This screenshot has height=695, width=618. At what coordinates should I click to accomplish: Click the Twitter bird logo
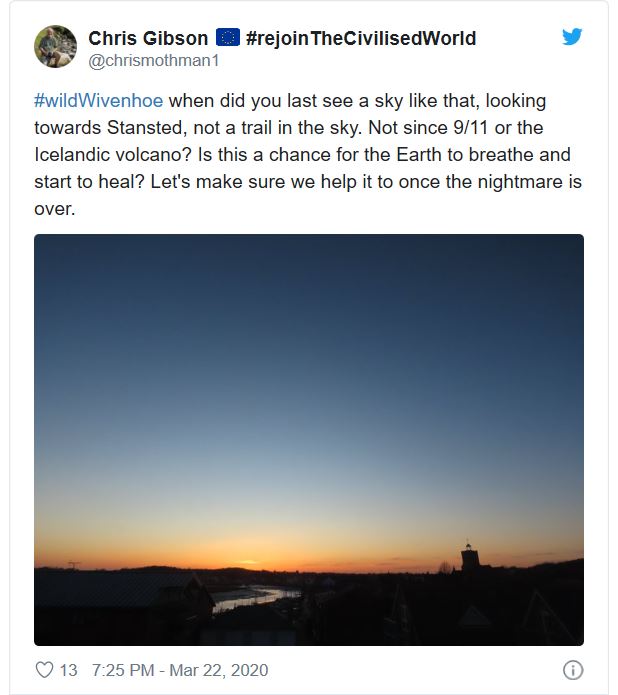[572, 37]
